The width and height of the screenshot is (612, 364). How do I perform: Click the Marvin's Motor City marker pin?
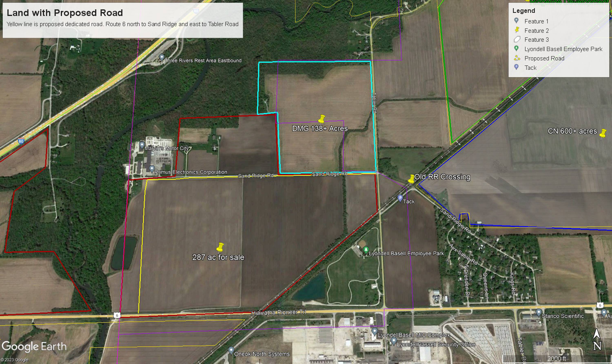(x=142, y=145)
